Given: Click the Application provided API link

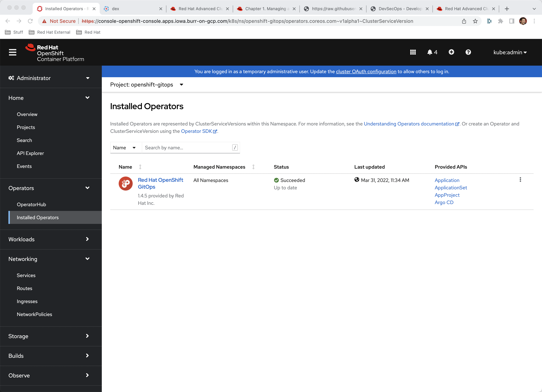Looking at the screenshot, I should [x=447, y=180].
